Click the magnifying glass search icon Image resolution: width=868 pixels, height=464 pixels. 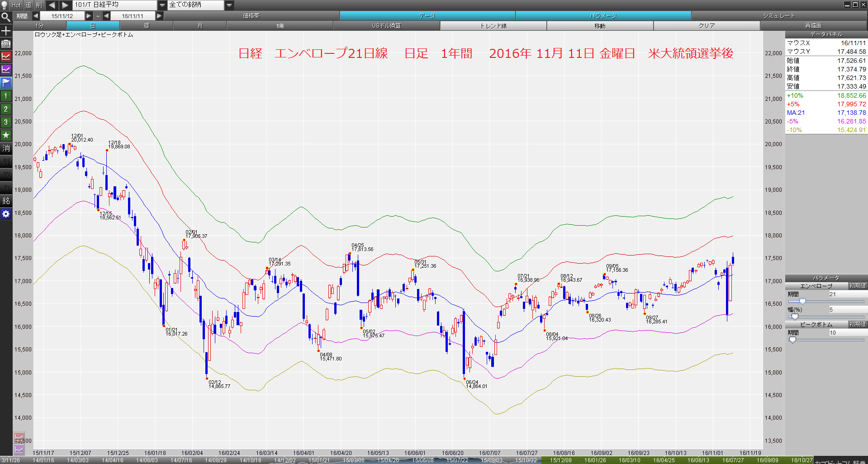coord(6,17)
